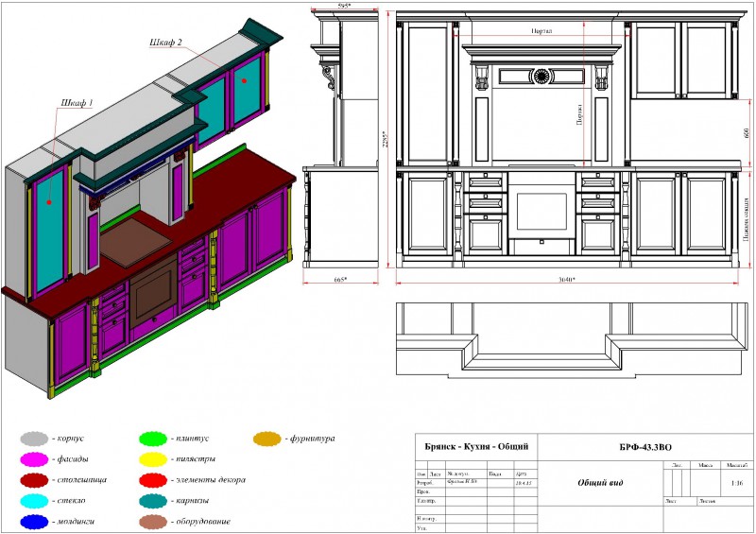Screen dimensions: 756x534
Task: Click the blue 'молдинги' legend swatch
Action: pos(34,522)
